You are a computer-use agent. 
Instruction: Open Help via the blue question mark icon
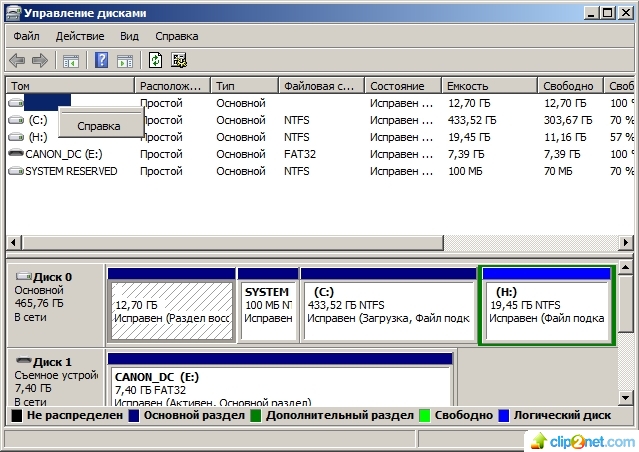click(x=101, y=60)
